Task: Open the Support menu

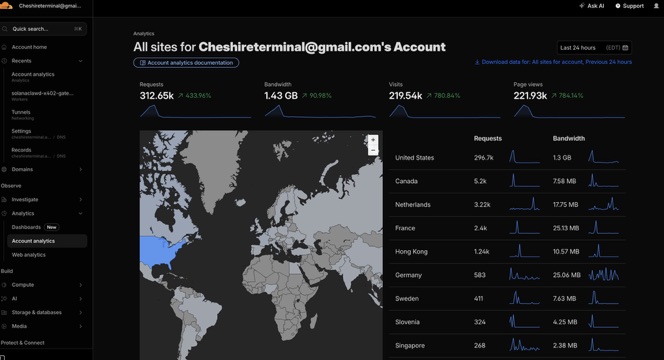Action: point(629,6)
